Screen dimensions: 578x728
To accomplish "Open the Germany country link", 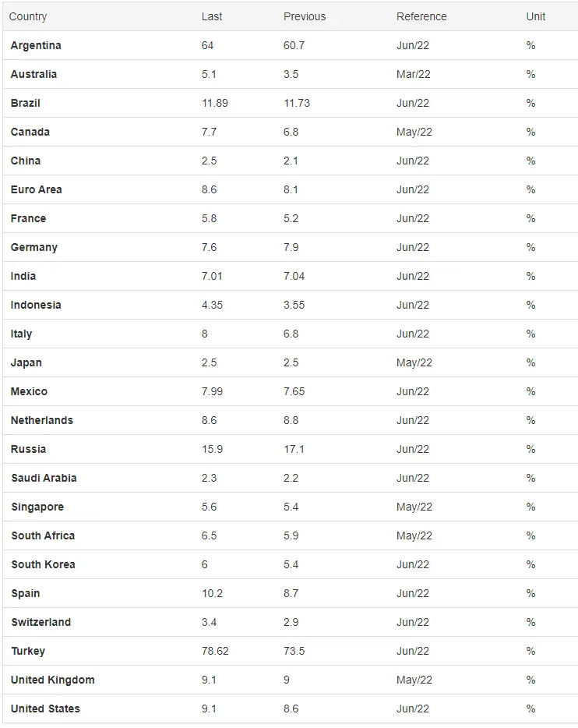I will coord(34,247).
